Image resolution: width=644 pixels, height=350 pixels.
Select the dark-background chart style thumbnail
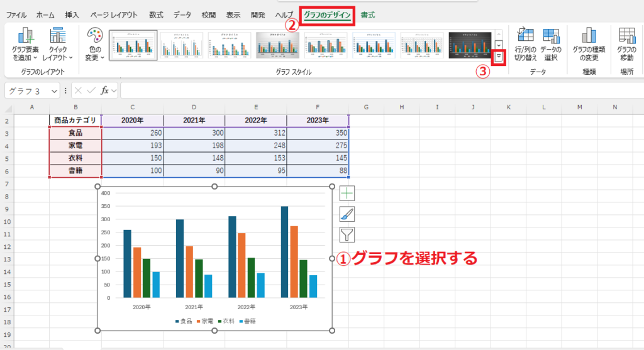pyautogui.click(x=470, y=45)
